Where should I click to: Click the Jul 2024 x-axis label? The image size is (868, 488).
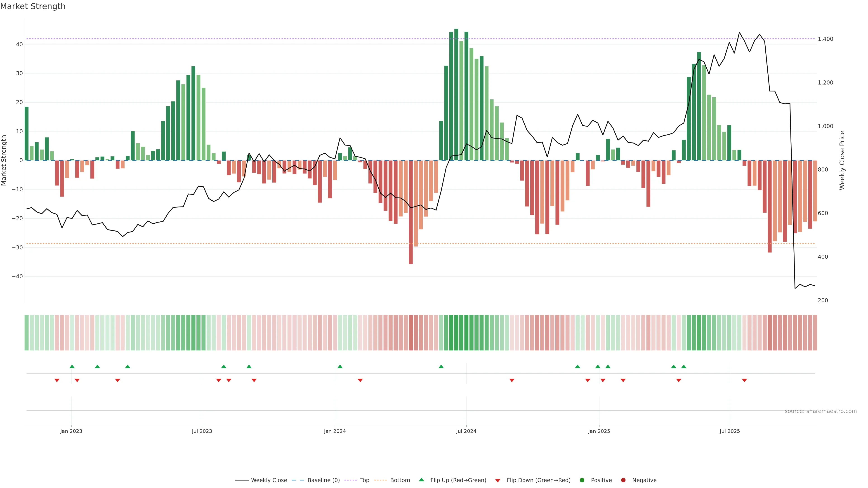point(466,431)
